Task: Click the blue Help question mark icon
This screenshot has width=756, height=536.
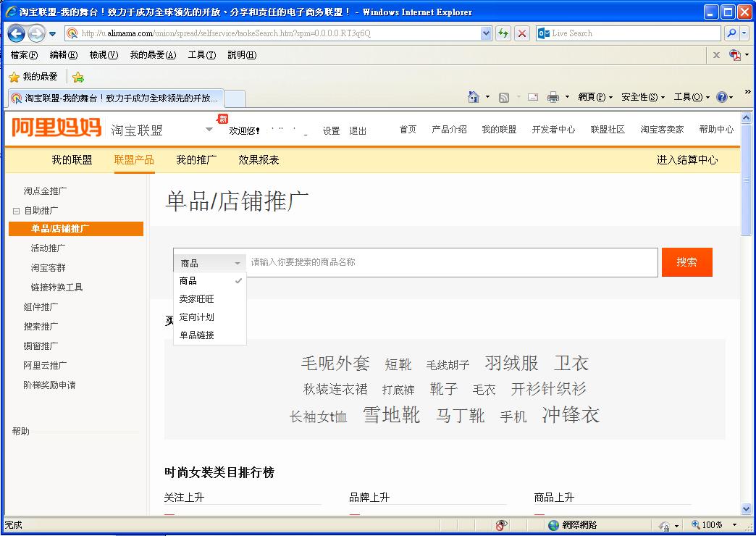Action: [722, 98]
